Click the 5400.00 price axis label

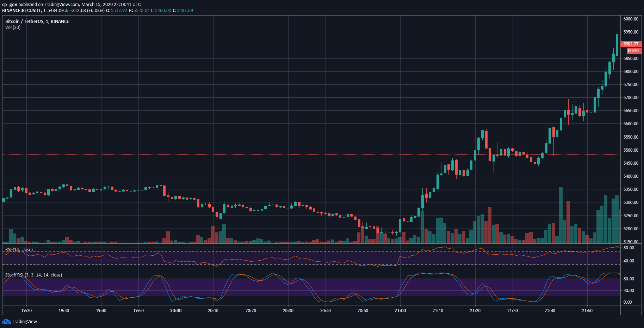[631, 176]
